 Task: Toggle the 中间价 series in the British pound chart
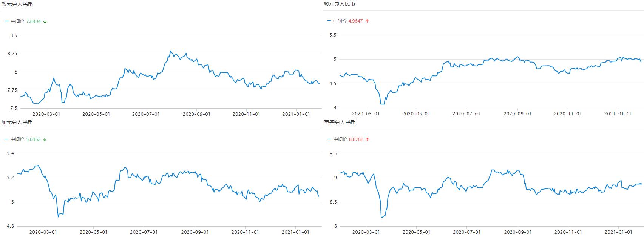pyautogui.click(x=340, y=139)
